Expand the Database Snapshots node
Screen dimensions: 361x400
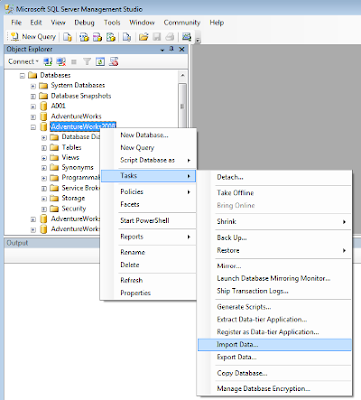tap(33, 97)
